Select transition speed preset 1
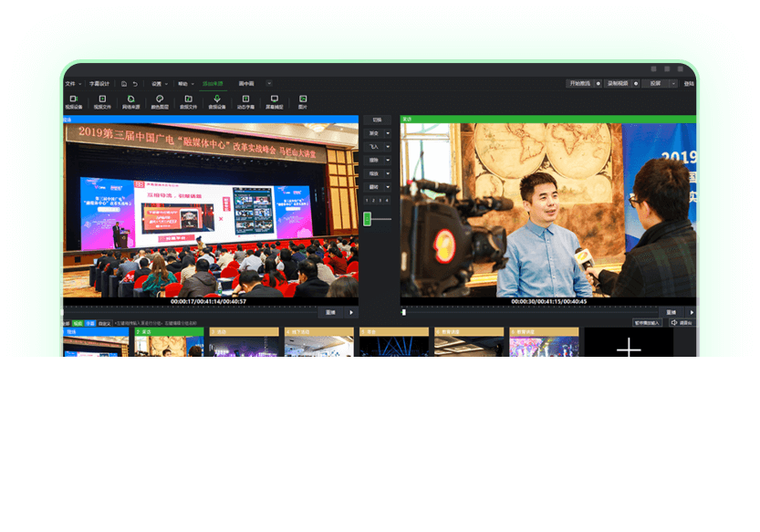Viewport: 760px width, 532px height. click(x=367, y=200)
